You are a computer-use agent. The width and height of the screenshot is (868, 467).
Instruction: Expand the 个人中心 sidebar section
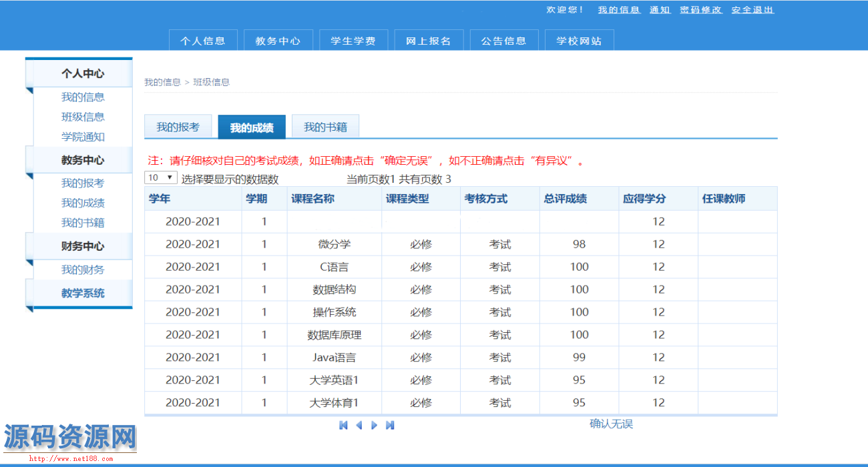(x=83, y=73)
